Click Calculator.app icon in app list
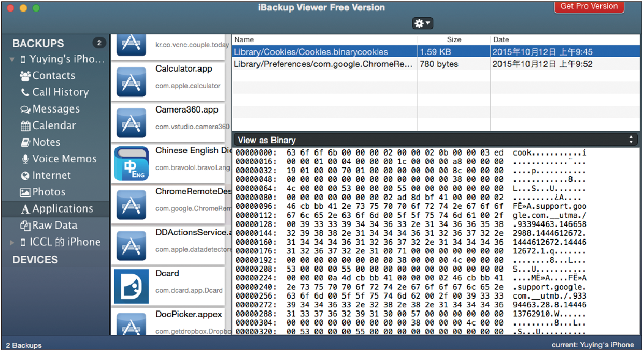This screenshot has height=352, width=644. click(x=131, y=82)
